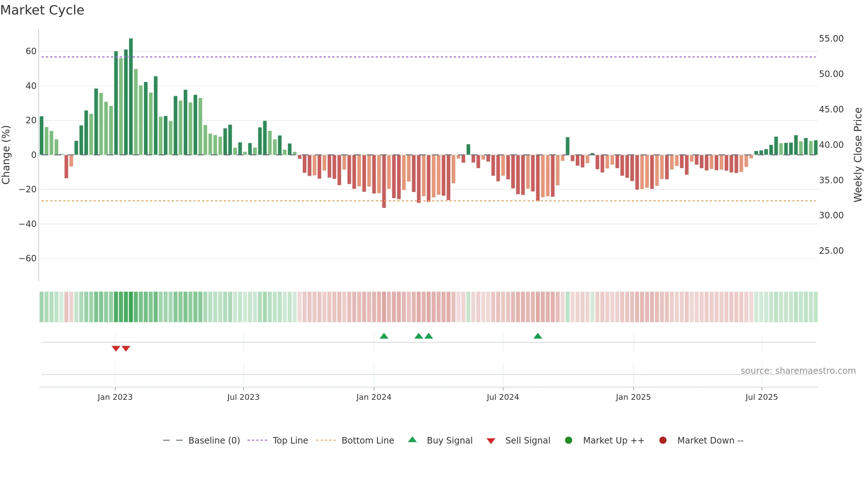Toggle the Sell Signal legend label

pos(528,440)
